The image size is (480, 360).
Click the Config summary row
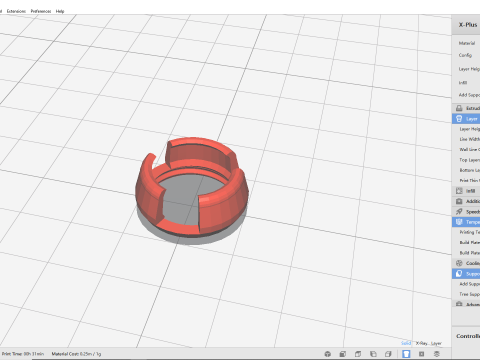[x=465, y=55]
